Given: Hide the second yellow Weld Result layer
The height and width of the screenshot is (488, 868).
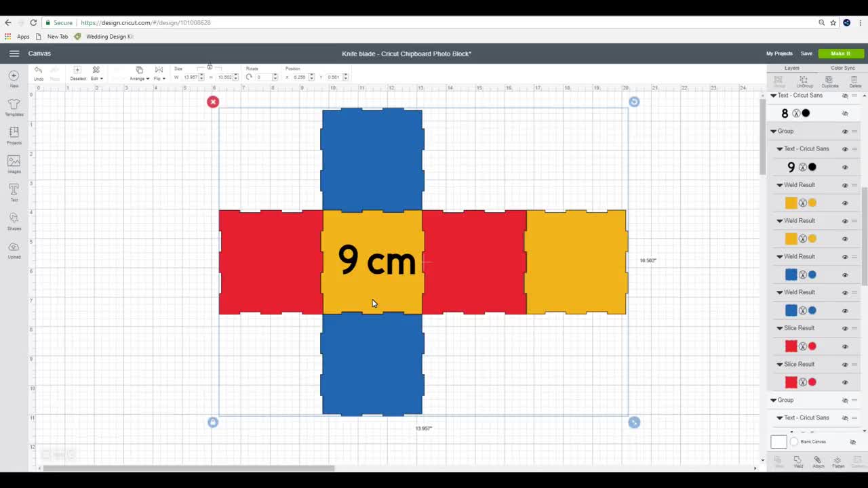Looking at the screenshot, I should tap(845, 239).
